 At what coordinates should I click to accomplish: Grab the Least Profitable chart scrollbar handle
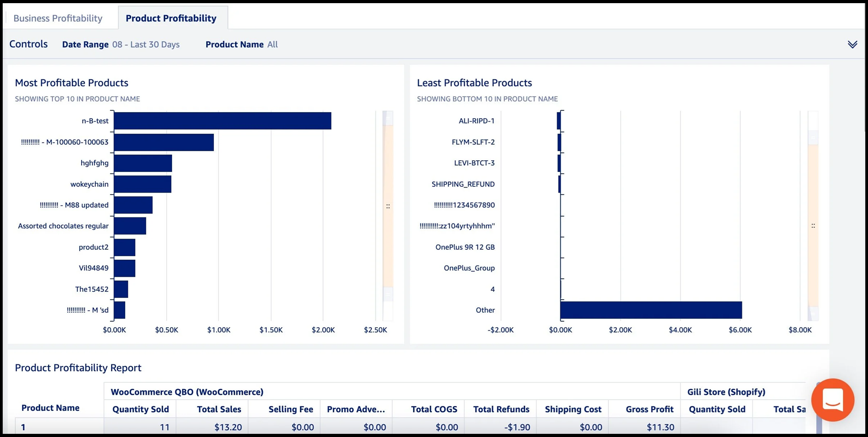coord(813,225)
